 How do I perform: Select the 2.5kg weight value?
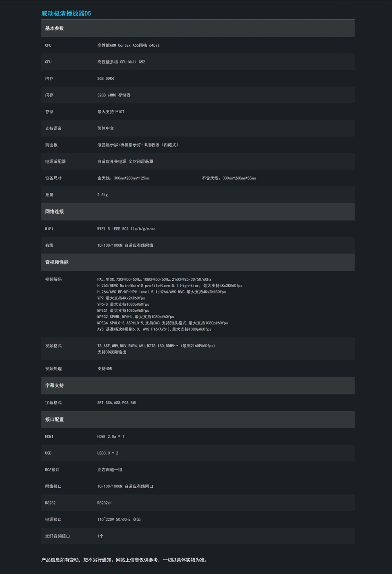click(102, 195)
